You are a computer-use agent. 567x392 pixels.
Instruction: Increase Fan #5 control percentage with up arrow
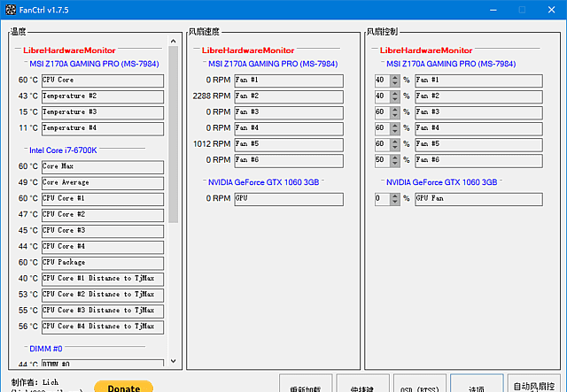(x=395, y=142)
